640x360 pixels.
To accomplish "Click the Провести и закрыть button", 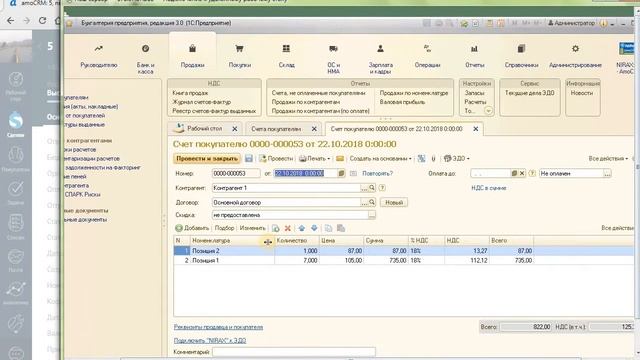I will 207,158.
